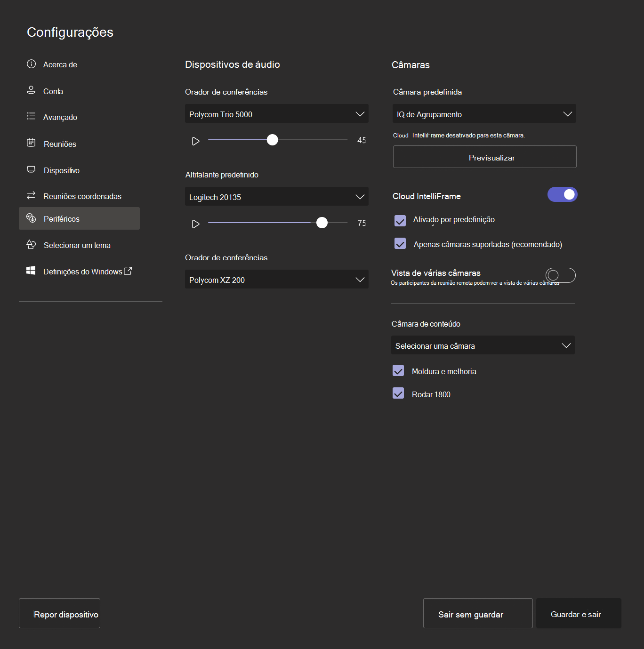Click the Reuniões coordenadas arrows icon

pos(31,195)
